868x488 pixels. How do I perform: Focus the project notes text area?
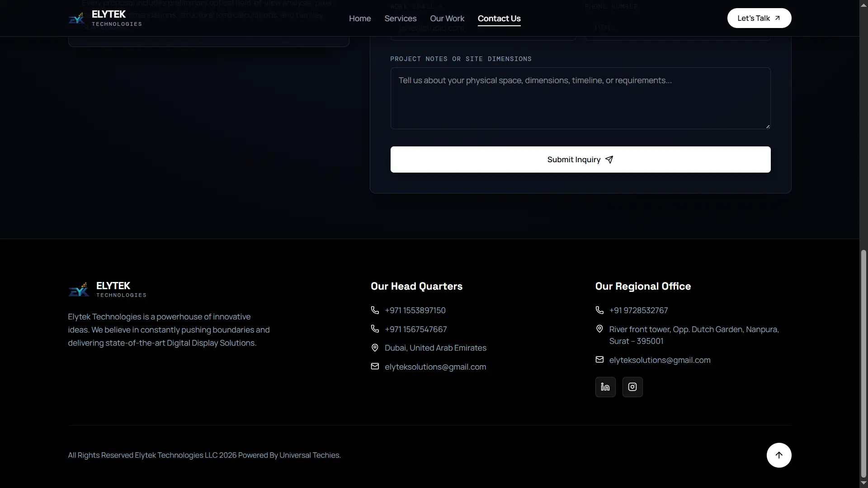(580, 99)
